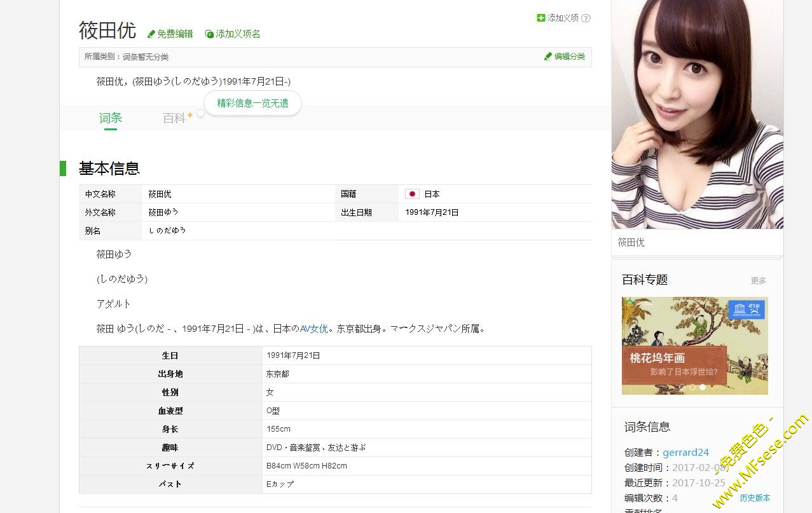
Task: Switch to the 词条 tab
Action: click(x=111, y=118)
